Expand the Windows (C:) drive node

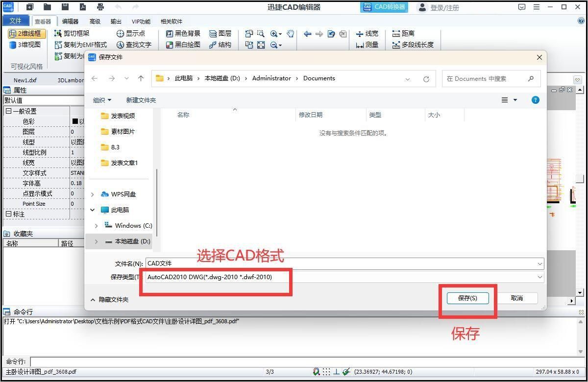coord(97,226)
